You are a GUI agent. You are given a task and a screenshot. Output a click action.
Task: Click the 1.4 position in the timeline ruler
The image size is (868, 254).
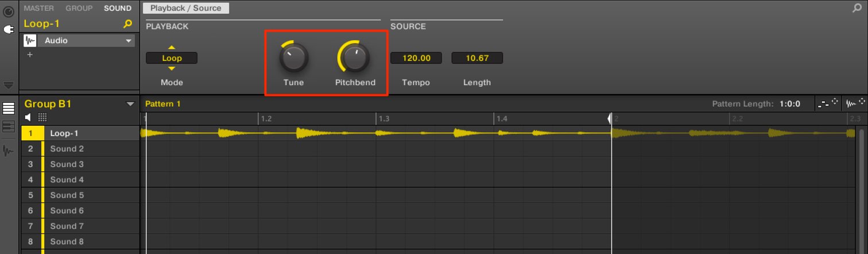point(502,119)
